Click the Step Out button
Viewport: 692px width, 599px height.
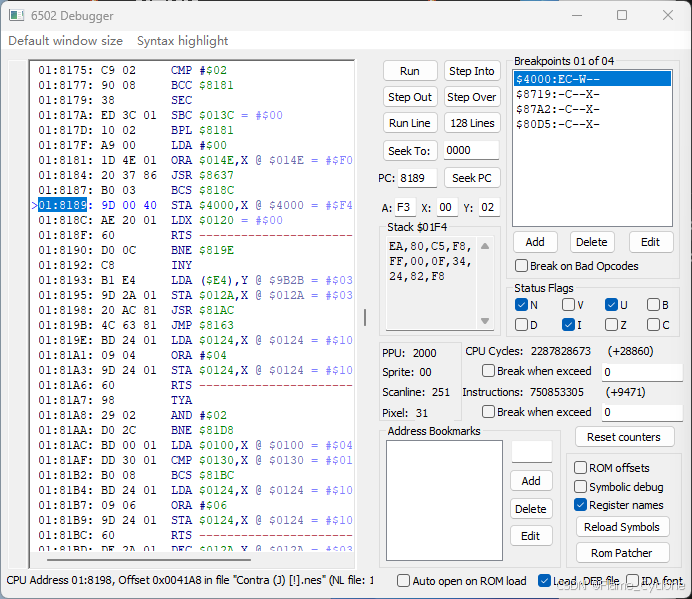[x=410, y=97]
